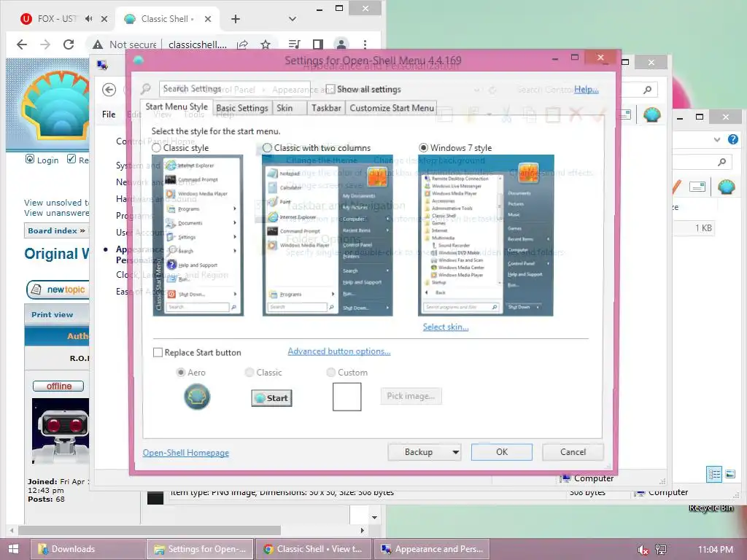Click the Not secure warning triangle

coord(98,44)
